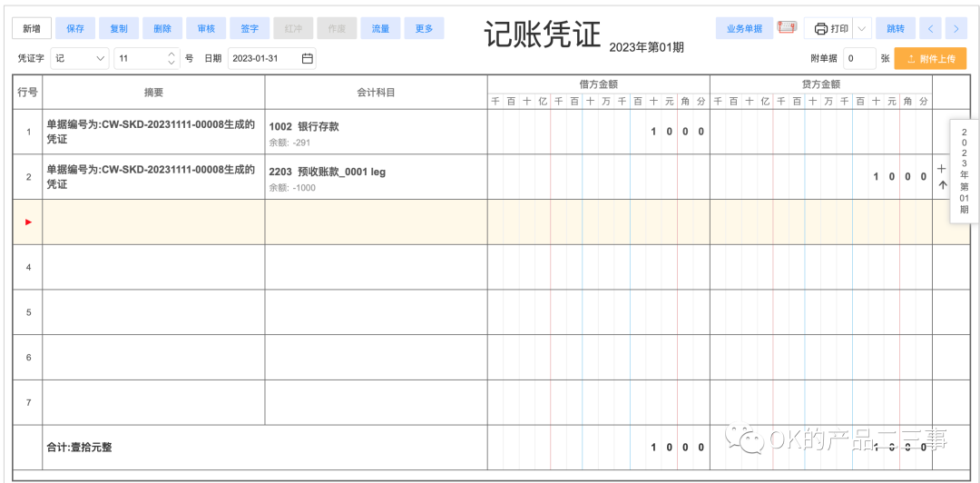
Task: Click the orange 附件上传 button
Action: click(931, 58)
